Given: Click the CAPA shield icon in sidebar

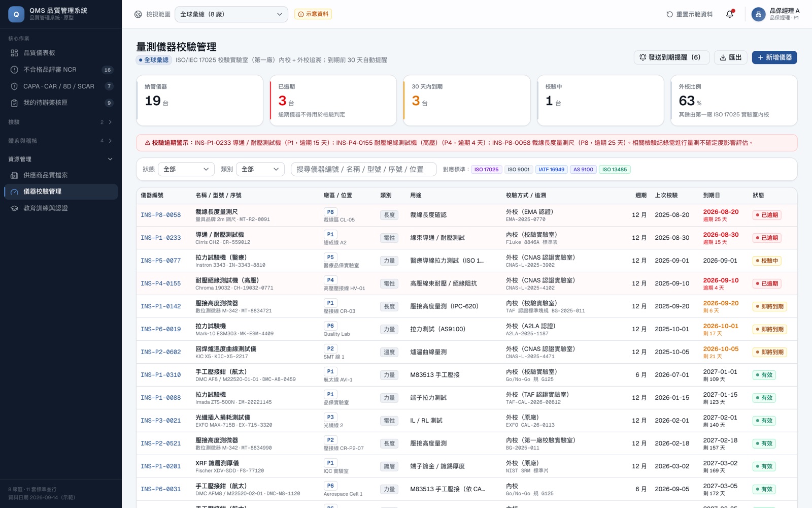Looking at the screenshot, I should point(14,86).
